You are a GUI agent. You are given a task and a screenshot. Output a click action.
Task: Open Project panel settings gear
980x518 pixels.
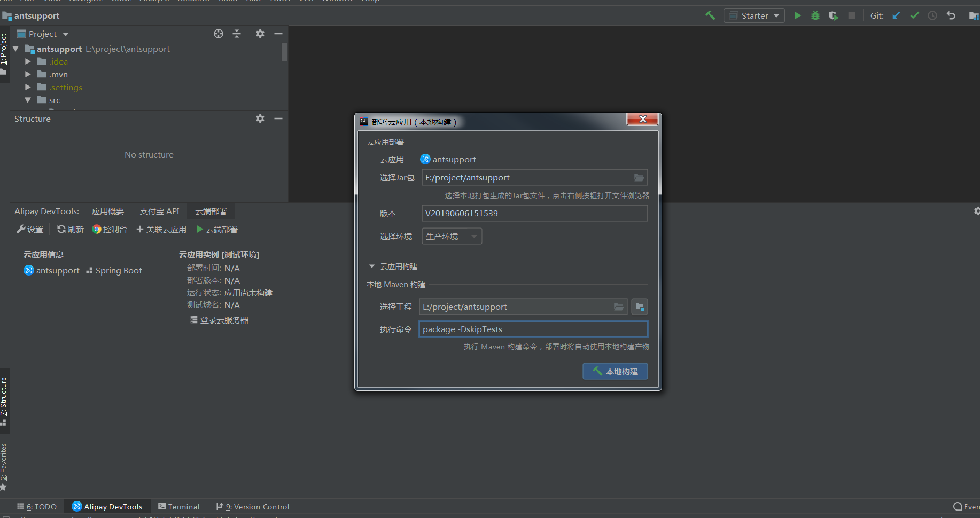point(260,34)
